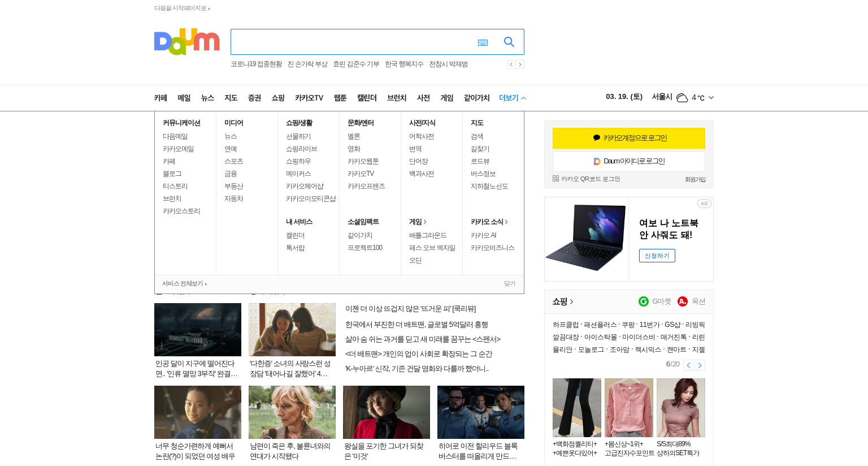Click trending keyword 한국 행복지수

click(404, 64)
